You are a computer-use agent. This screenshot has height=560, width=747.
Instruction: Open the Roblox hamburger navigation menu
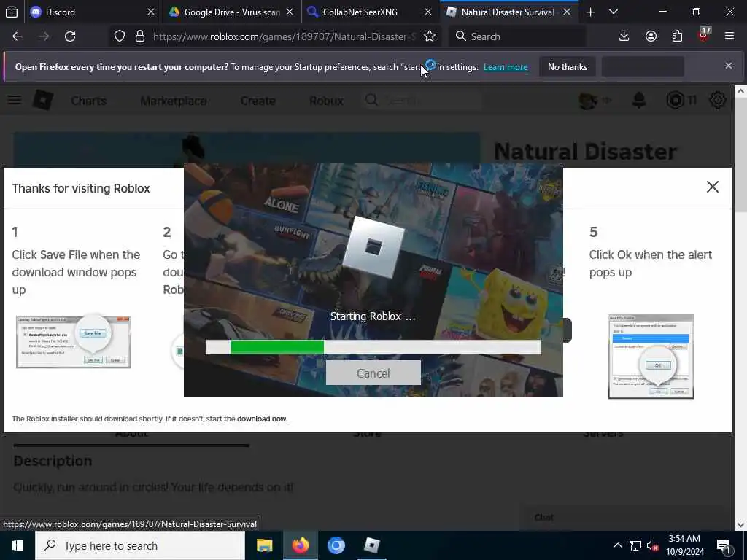click(15, 100)
